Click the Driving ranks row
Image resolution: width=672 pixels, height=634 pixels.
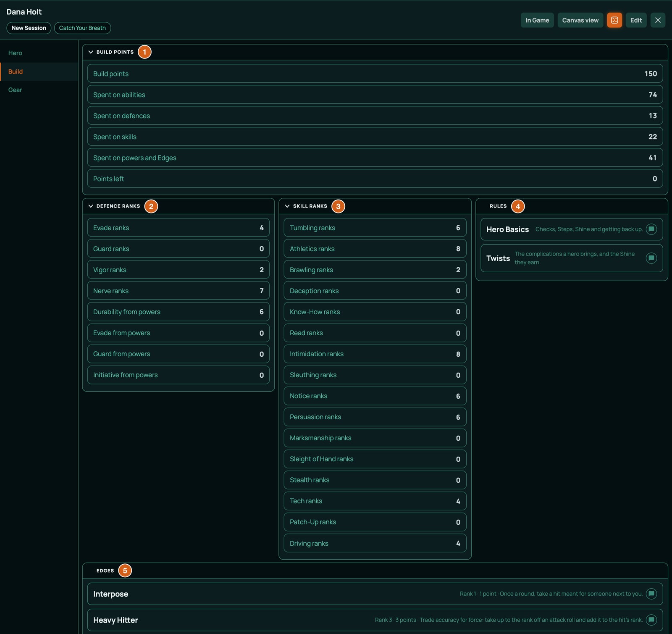pos(375,543)
